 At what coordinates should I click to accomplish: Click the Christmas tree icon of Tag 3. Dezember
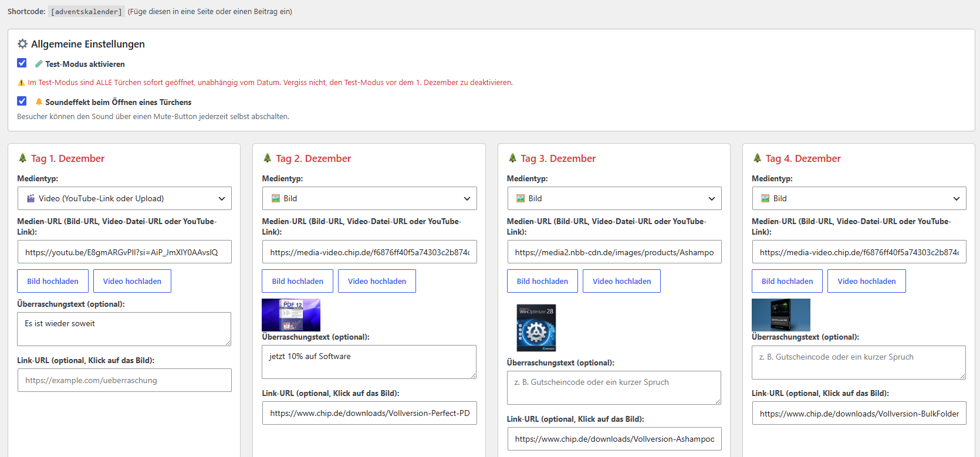point(512,158)
